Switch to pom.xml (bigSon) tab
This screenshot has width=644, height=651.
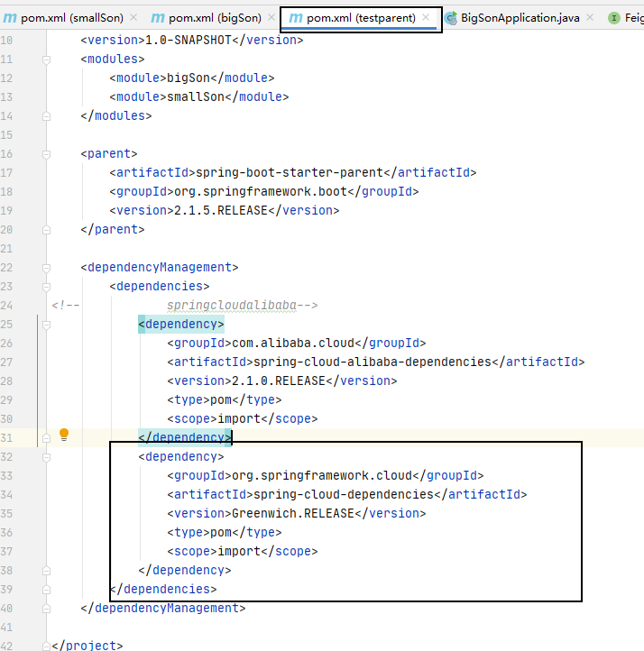[215, 18]
